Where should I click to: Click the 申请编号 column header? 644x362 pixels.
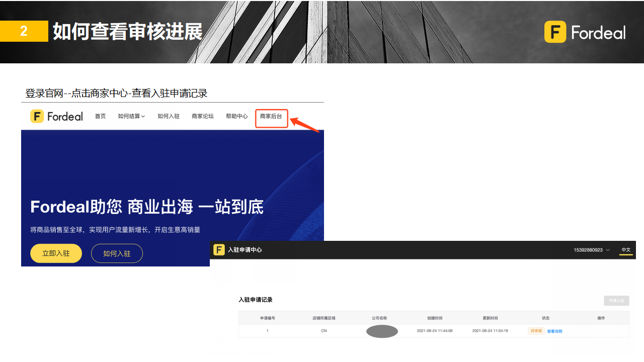(267, 318)
